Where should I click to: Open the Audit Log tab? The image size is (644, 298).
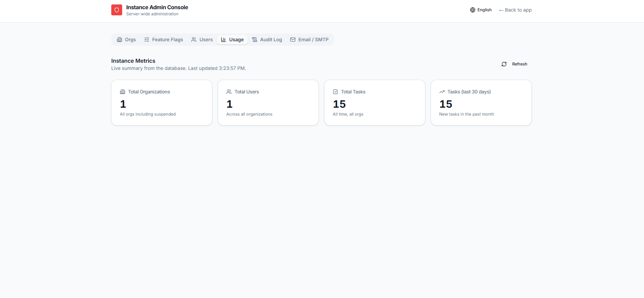pos(267,40)
